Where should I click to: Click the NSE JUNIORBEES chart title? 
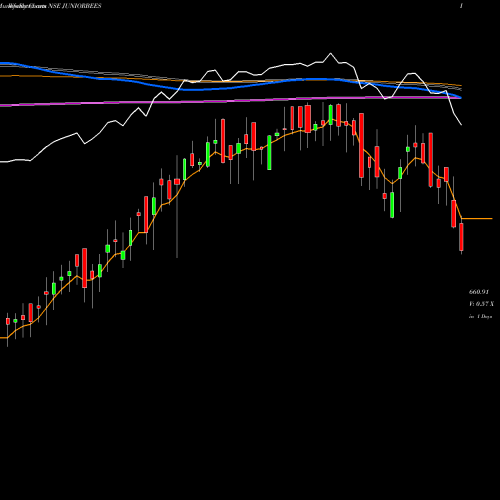point(75,6)
